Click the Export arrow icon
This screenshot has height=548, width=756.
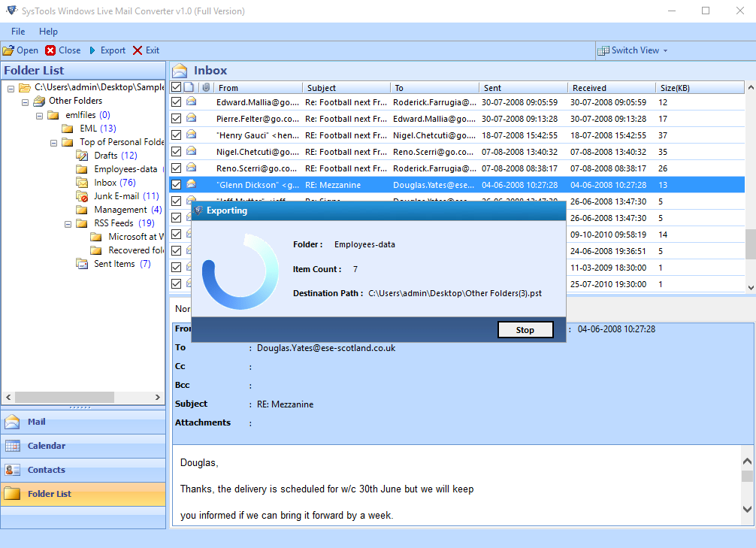tap(92, 50)
